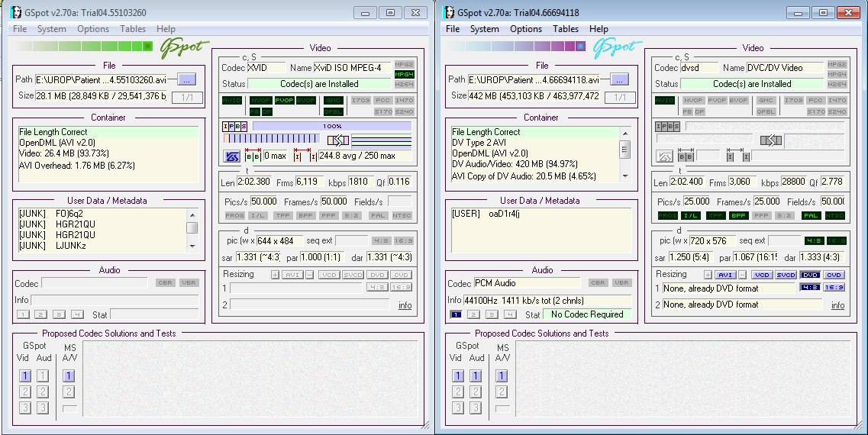Click the AVI resizing button in dvsd window
The image size is (868, 435).
point(725,275)
